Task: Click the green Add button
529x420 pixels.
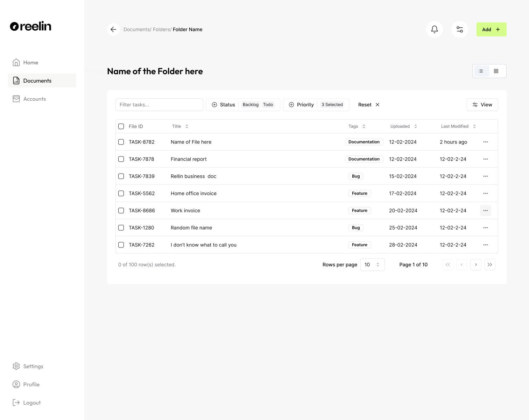Action: point(491,29)
